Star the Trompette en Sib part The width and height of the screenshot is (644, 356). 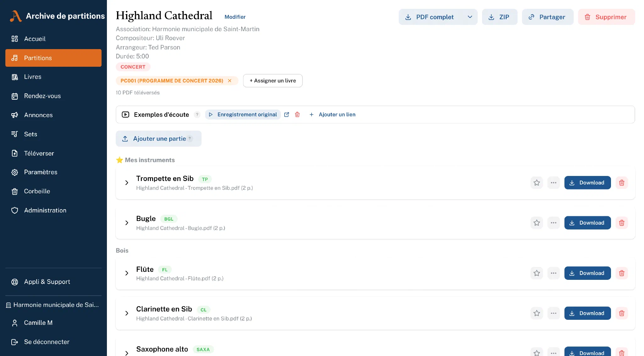pos(536,183)
